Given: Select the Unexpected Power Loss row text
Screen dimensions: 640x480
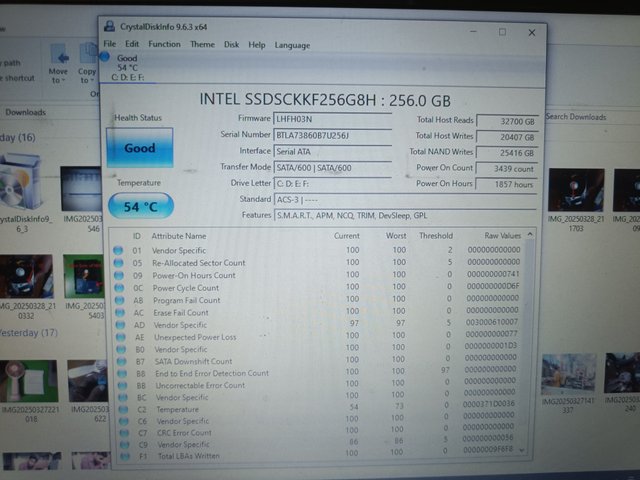Looking at the screenshot, I should (195, 337).
